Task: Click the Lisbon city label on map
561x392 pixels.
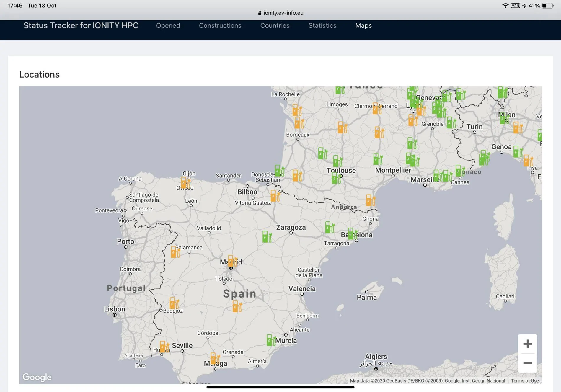Action: 114,309
